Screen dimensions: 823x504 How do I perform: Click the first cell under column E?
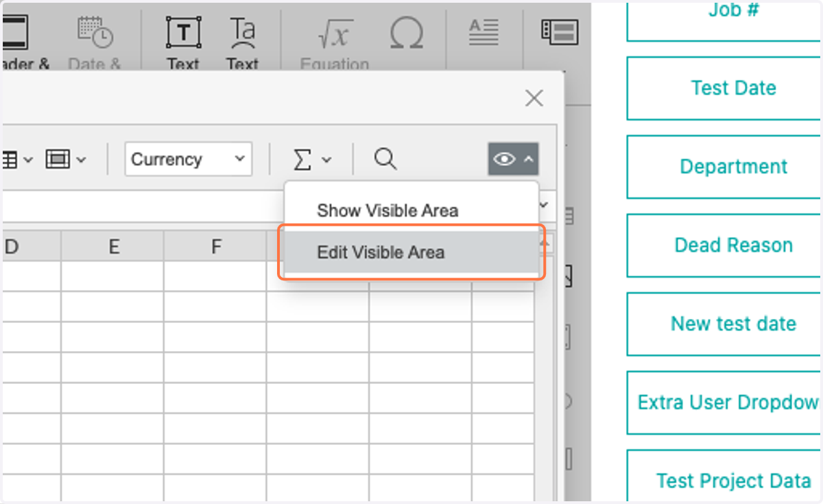pos(112,277)
